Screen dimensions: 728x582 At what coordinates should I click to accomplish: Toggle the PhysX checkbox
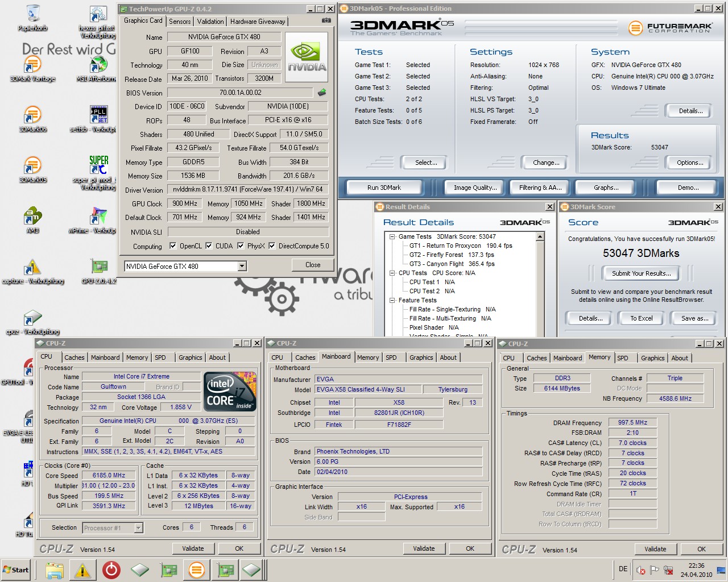point(241,246)
